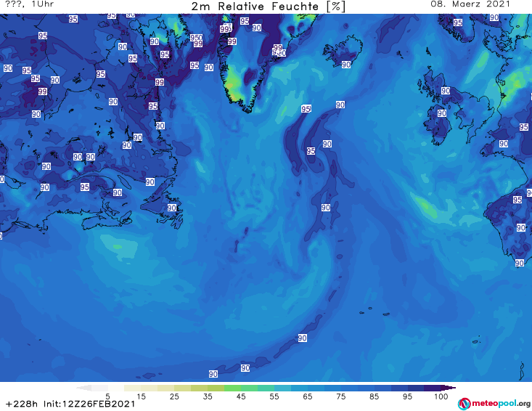Click the dark purple arrow end of colorbar
The height and width of the screenshot is (411, 532).
[x=449, y=388]
